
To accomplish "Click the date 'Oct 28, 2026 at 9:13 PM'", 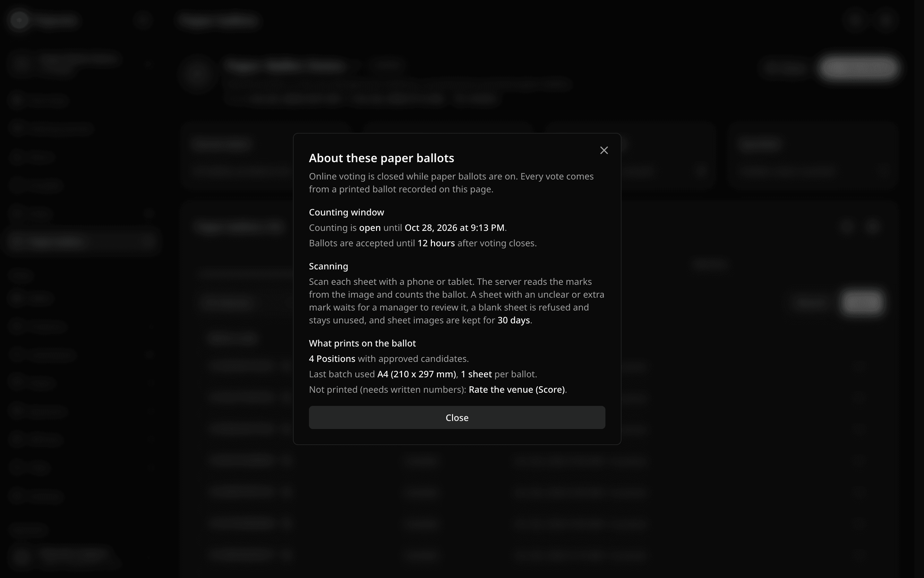I will 454,228.
